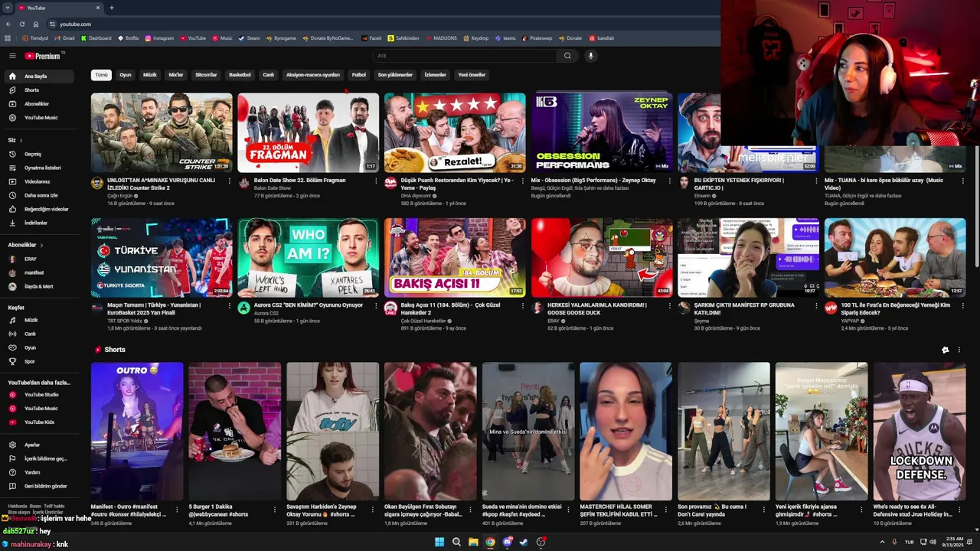Open three-dot menu of the Shorts shelf
The height and width of the screenshot is (551, 980).
click(959, 350)
